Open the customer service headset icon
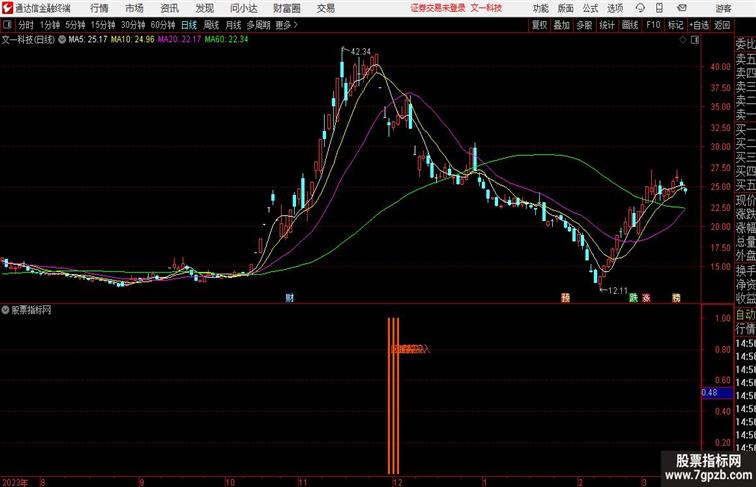Viewport: 756px width, 487px height. pos(640,8)
